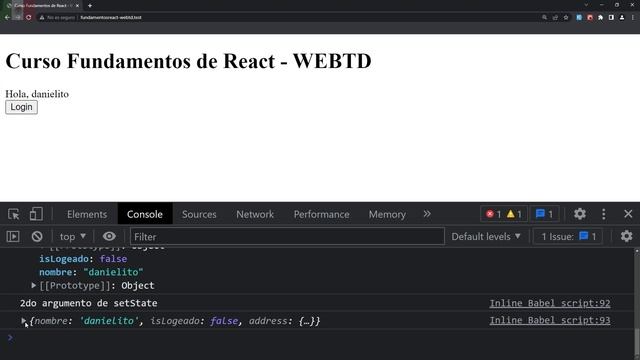Click the isLogeado: false property row
The height and width of the screenshot is (360, 640).
pyautogui.click(x=83, y=259)
